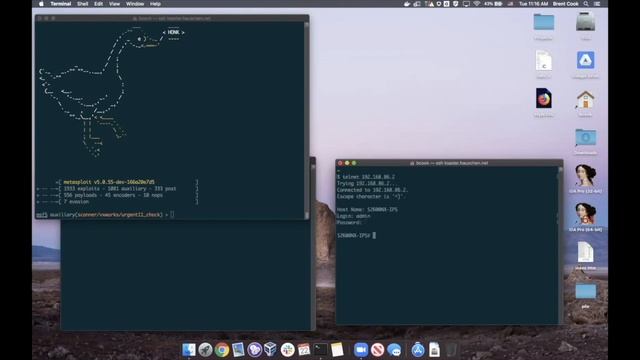
Task: Click the metasploit terminal window title bar
Action: coord(172,18)
